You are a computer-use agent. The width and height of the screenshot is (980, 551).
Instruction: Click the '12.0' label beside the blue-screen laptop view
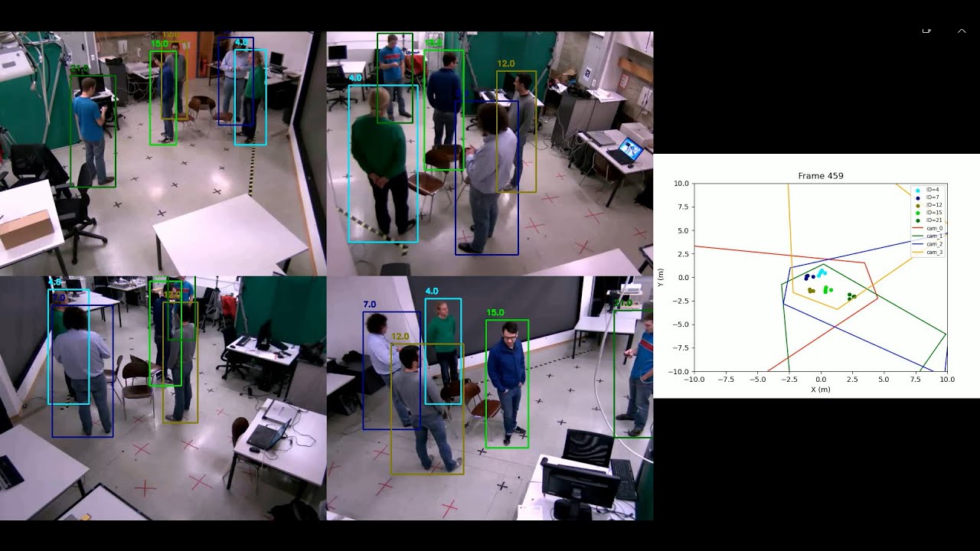(x=506, y=64)
